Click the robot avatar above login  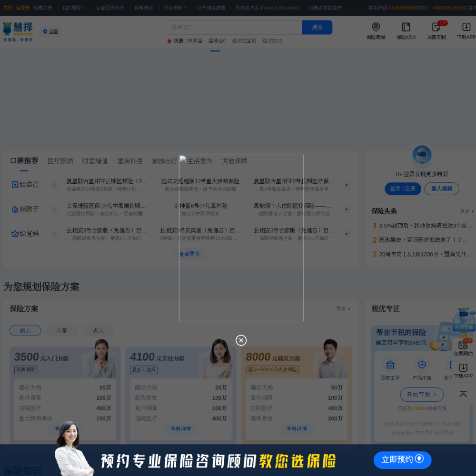[x=422, y=155]
